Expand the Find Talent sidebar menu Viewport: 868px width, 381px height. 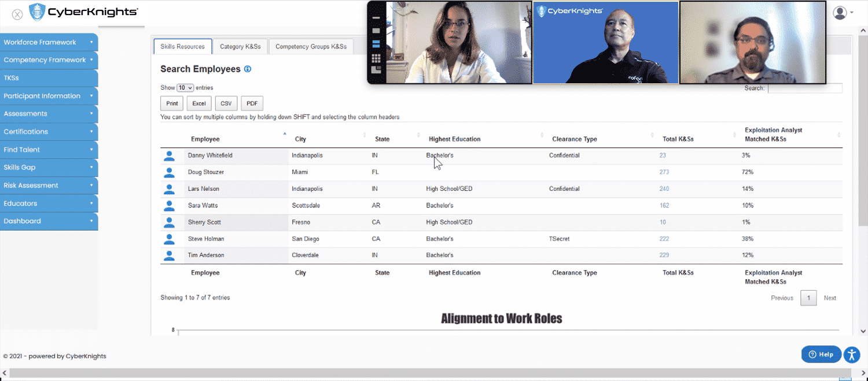point(49,150)
